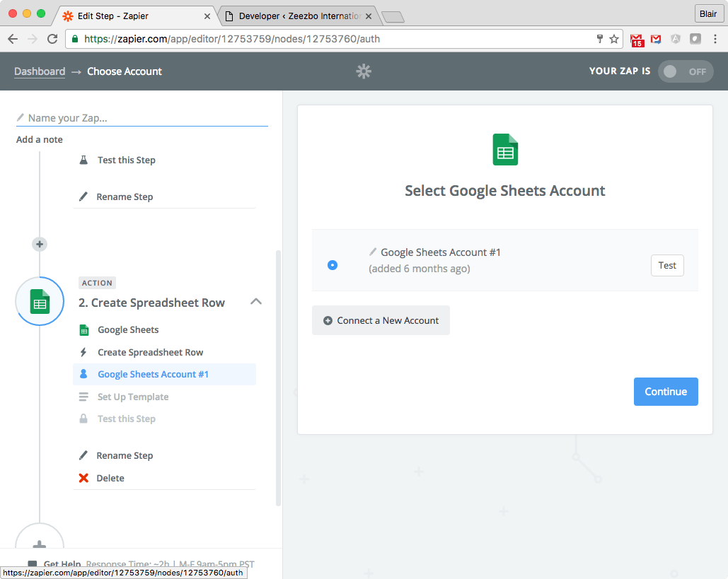Open a new browser tab
This screenshot has height=579, width=728.
393,17
